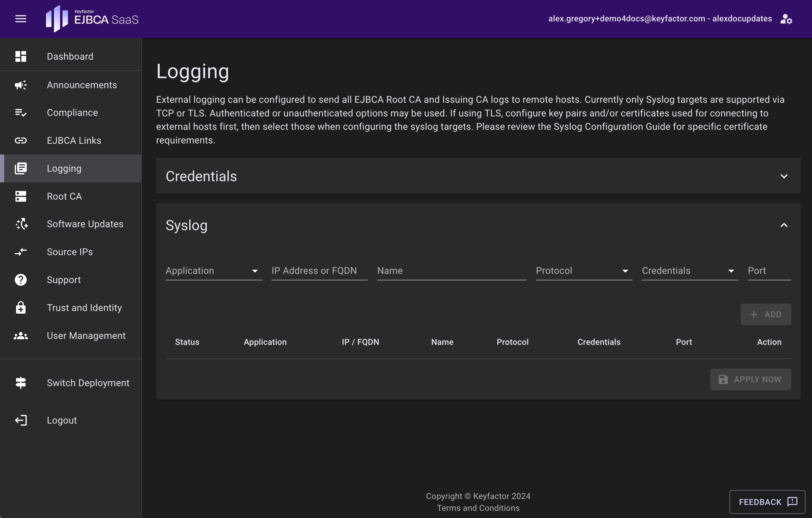Click the Software Updates sparkle icon

click(x=22, y=224)
